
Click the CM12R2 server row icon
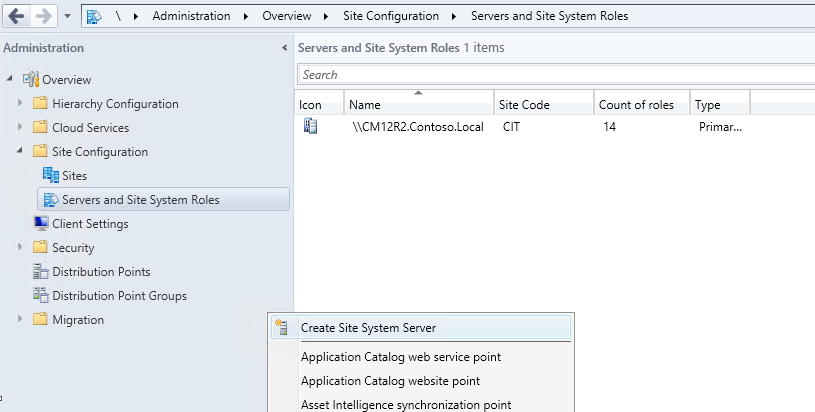pyautogui.click(x=310, y=128)
